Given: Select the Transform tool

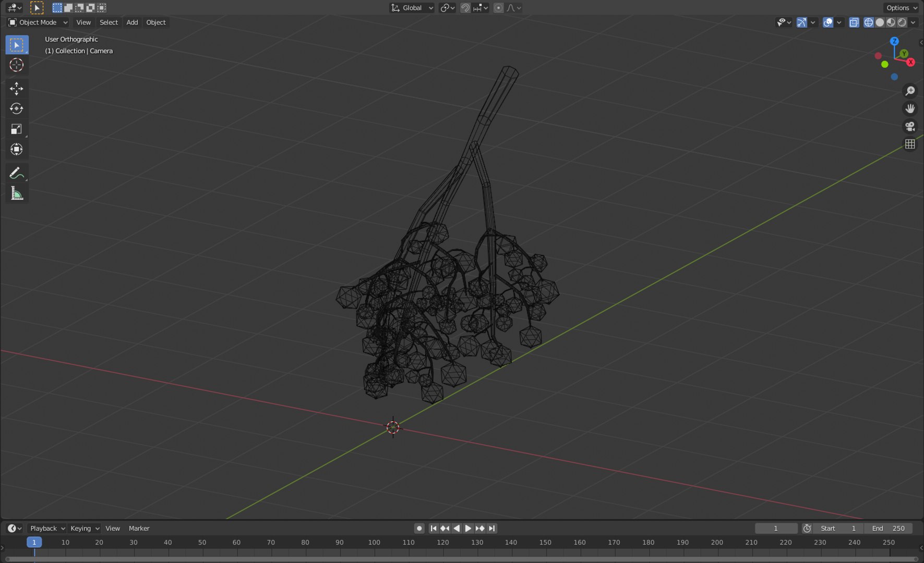Looking at the screenshot, I should click(x=17, y=150).
